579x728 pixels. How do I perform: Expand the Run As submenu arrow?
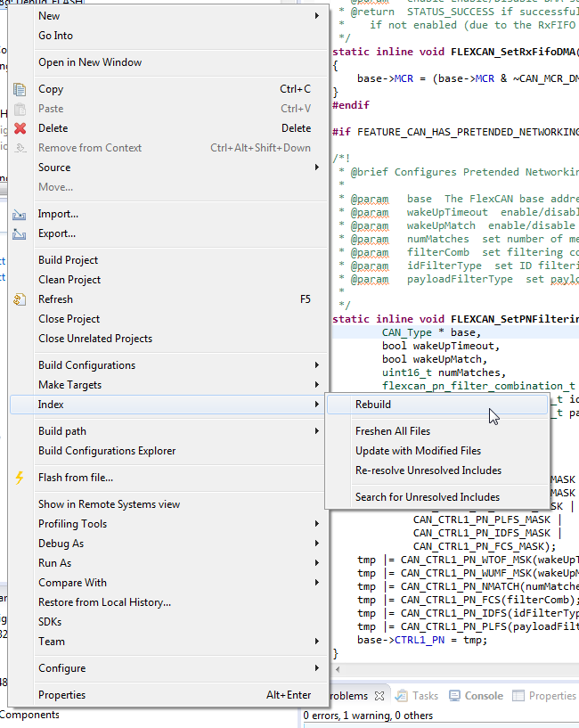(316, 563)
